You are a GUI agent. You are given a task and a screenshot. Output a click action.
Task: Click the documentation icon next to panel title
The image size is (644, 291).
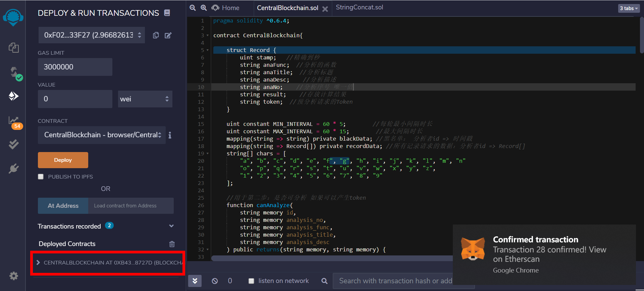coord(167,13)
